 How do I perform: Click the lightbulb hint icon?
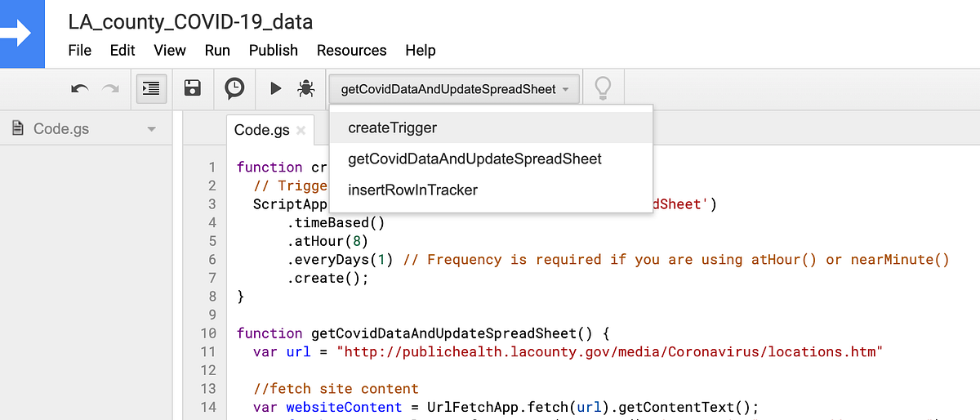pos(603,89)
